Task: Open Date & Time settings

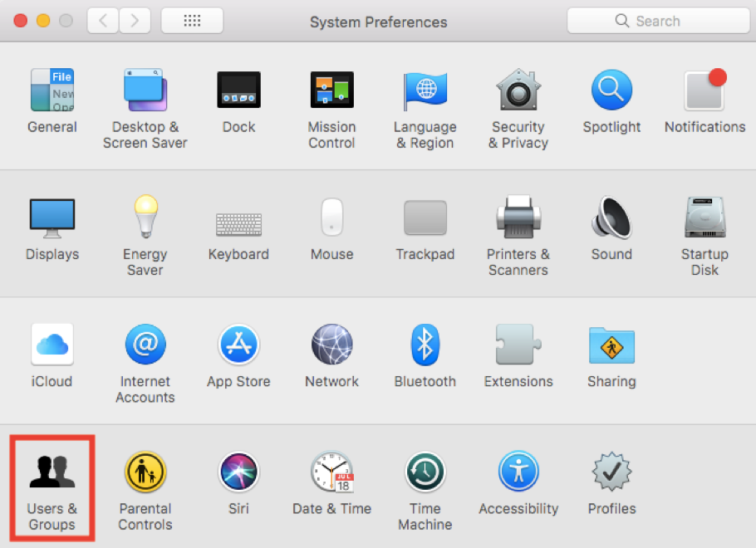Action: (x=331, y=473)
